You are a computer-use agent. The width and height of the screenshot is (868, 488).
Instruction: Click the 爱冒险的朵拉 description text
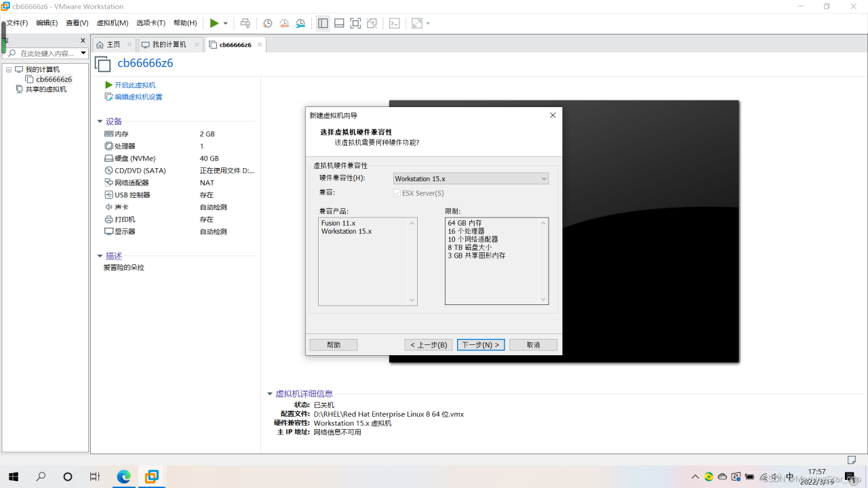[x=124, y=268]
